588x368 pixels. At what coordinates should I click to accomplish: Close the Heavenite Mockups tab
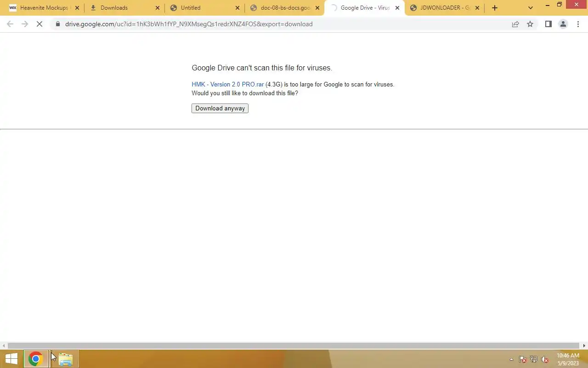click(x=77, y=8)
